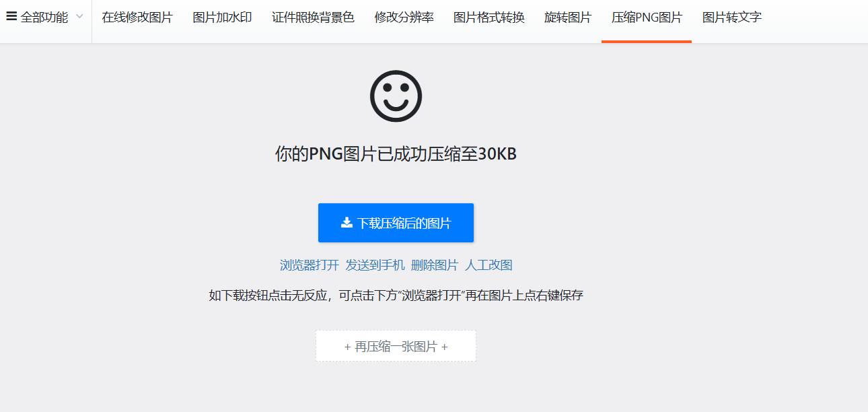Click the hint text about 右键保存
The width and height of the screenshot is (868, 412).
click(396, 296)
